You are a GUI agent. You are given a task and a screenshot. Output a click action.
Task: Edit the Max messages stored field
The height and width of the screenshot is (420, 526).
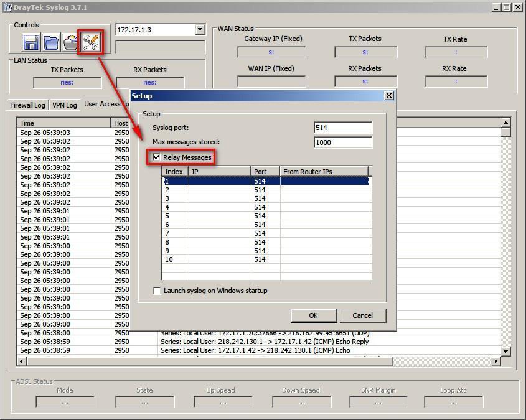(x=343, y=142)
